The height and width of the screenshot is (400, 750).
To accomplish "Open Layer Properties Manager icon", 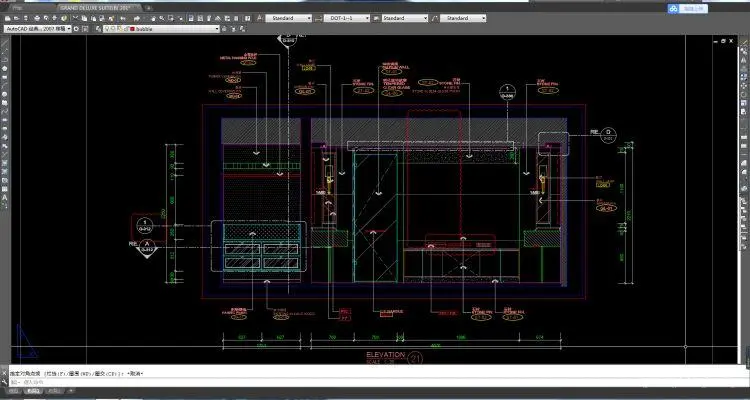I will pyautogui.click(x=99, y=29).
